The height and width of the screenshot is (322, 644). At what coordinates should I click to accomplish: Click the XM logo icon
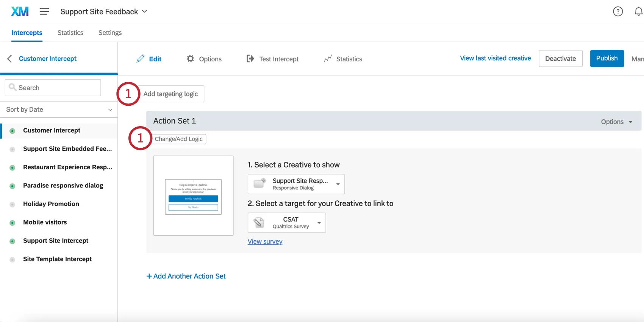click(20, 12)
